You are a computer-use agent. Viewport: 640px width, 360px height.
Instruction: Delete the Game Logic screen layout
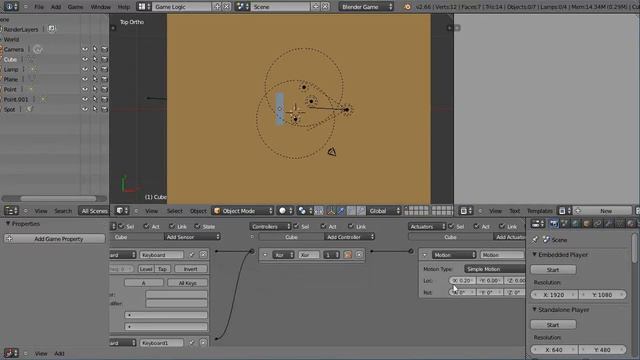227,7
